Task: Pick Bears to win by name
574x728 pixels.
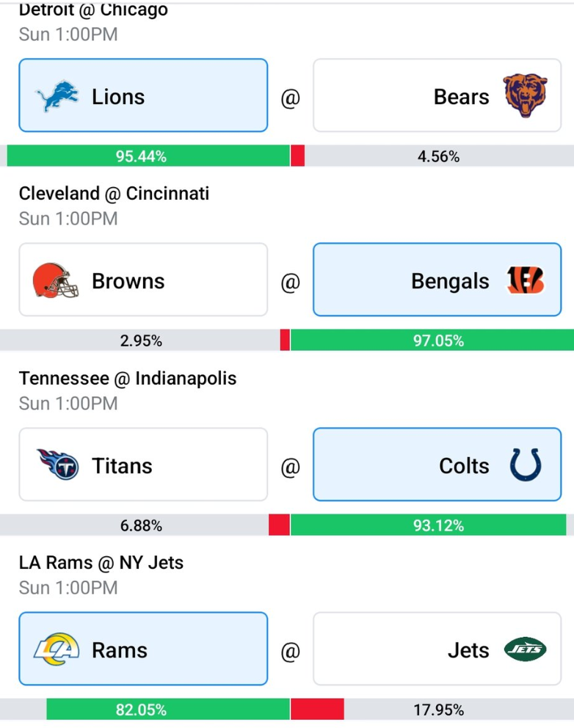Action: point(461,97)
